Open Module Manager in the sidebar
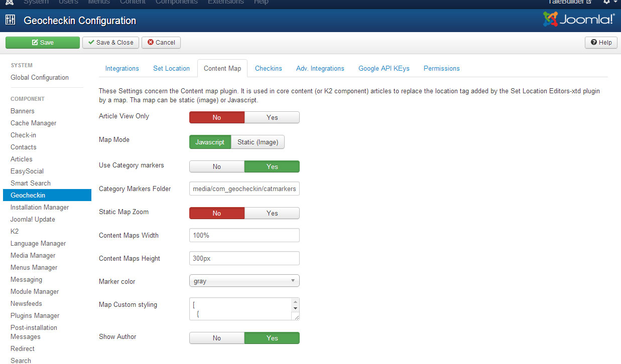The height and width of the screenshot is (364, 621). tap(35, 292)
